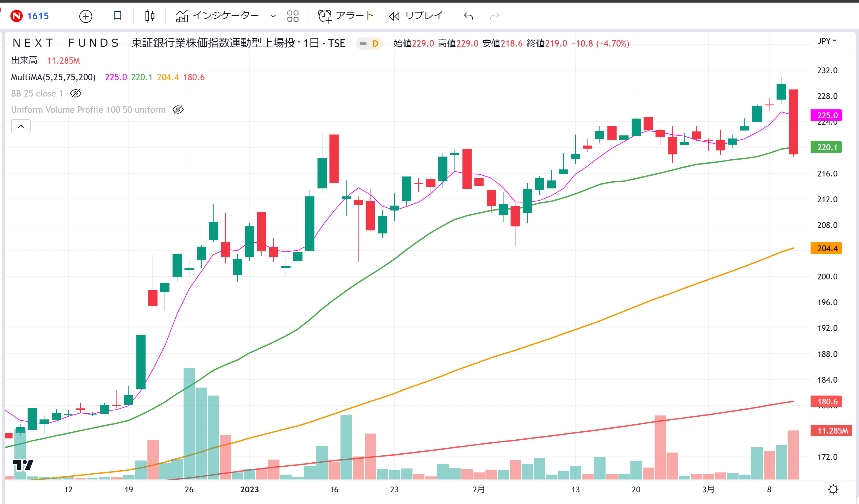Click the opening price value 始値229.0

414,44
